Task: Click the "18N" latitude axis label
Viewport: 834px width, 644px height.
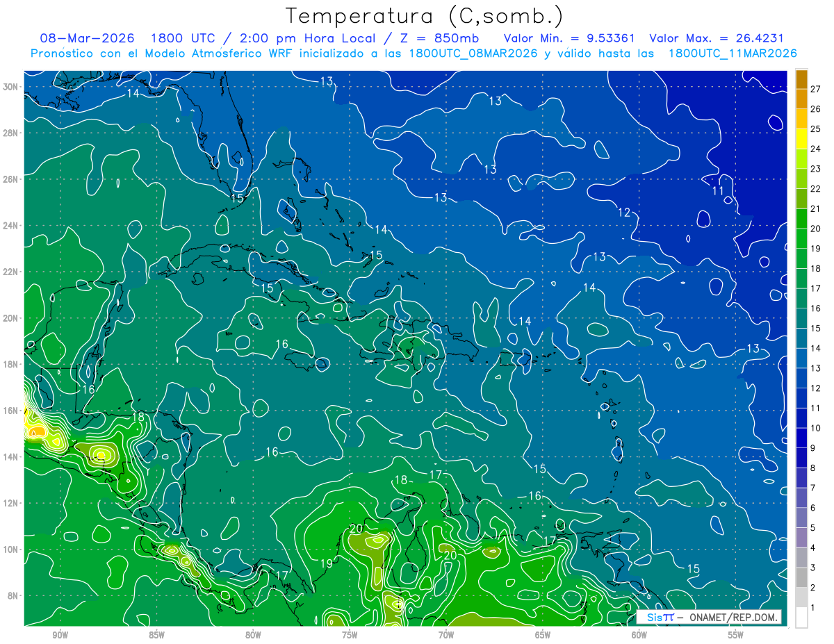Action: [12, 364]
